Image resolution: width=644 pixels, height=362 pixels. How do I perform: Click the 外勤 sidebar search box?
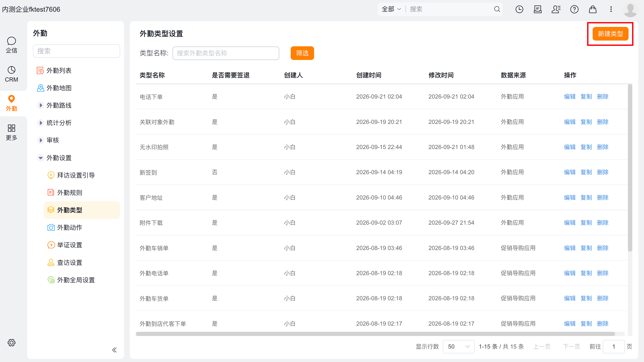76,51
